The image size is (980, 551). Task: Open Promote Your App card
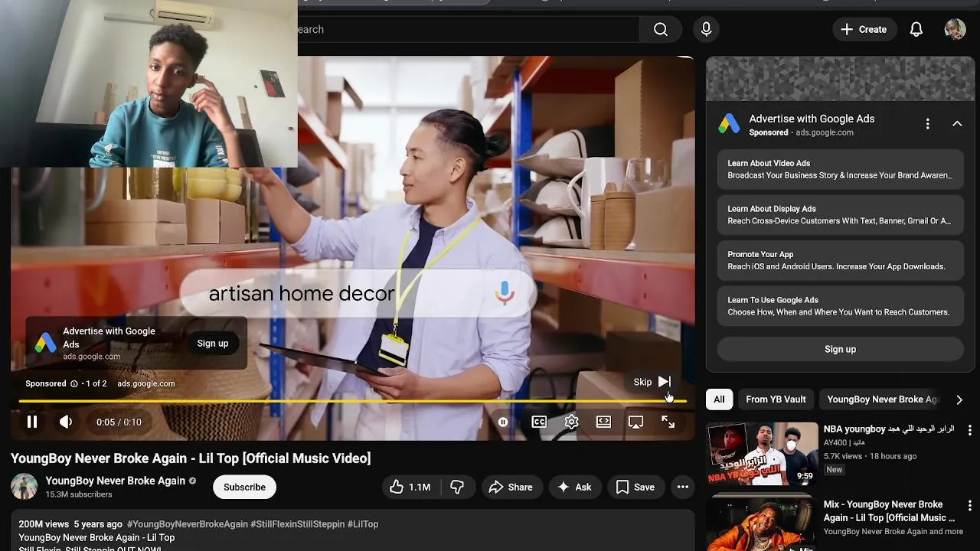(x=840, y=260)
